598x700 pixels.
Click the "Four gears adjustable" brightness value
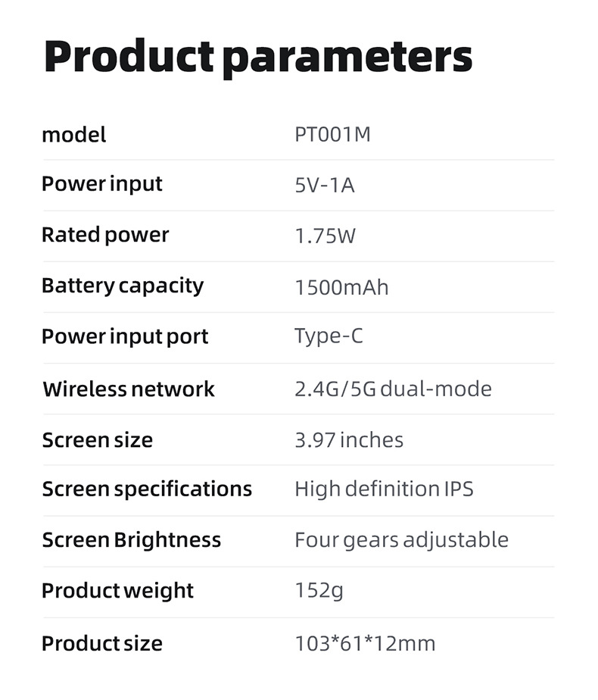[x=401, y=540]
